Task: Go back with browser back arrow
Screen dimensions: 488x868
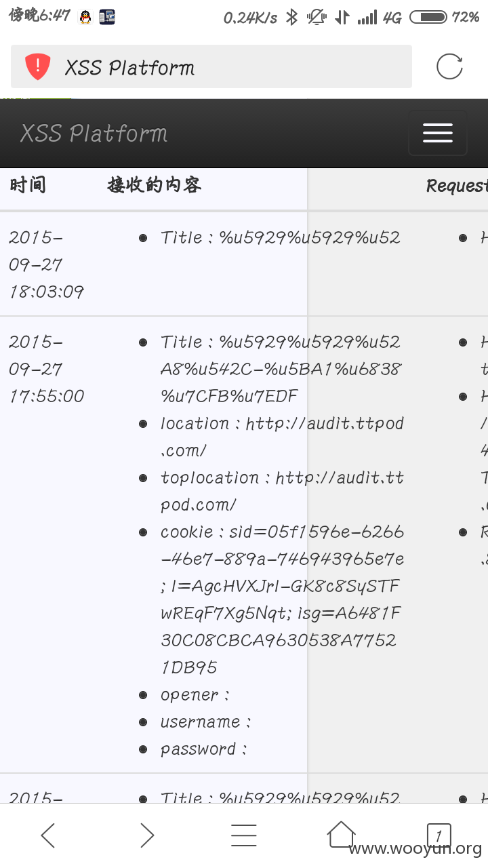Action: pyautogui.click(x=47, y=835)
